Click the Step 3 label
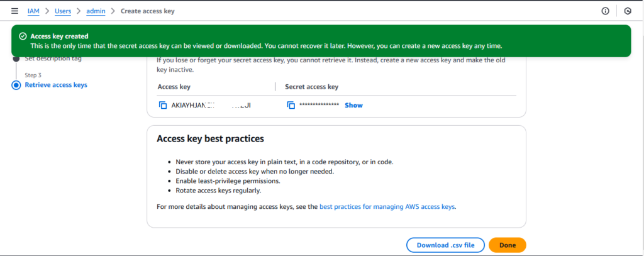The width and height of the screenshot is (644, 256). click(x=33, y=75)
